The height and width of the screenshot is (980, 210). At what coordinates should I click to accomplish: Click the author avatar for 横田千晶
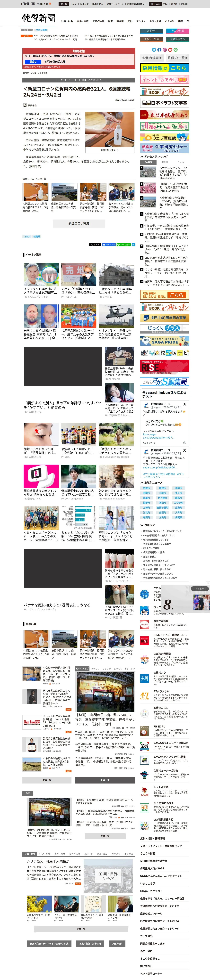pos(25,105)
